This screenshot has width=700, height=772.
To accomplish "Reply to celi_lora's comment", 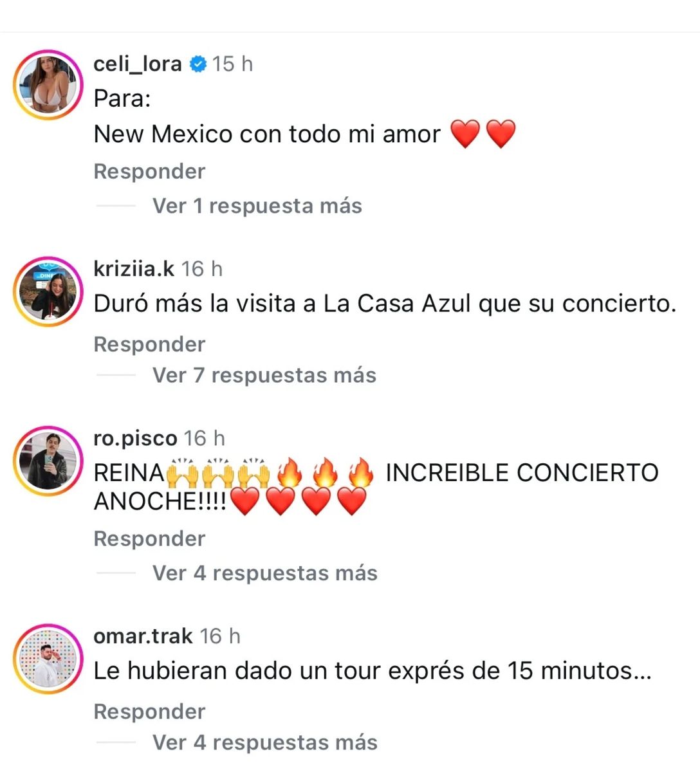I will tap(149, 171).
